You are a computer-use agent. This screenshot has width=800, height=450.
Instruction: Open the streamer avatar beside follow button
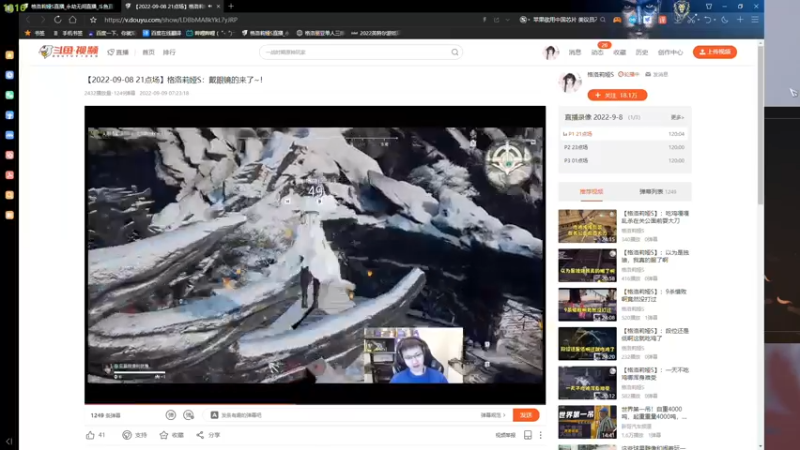(x=570, y=82)
